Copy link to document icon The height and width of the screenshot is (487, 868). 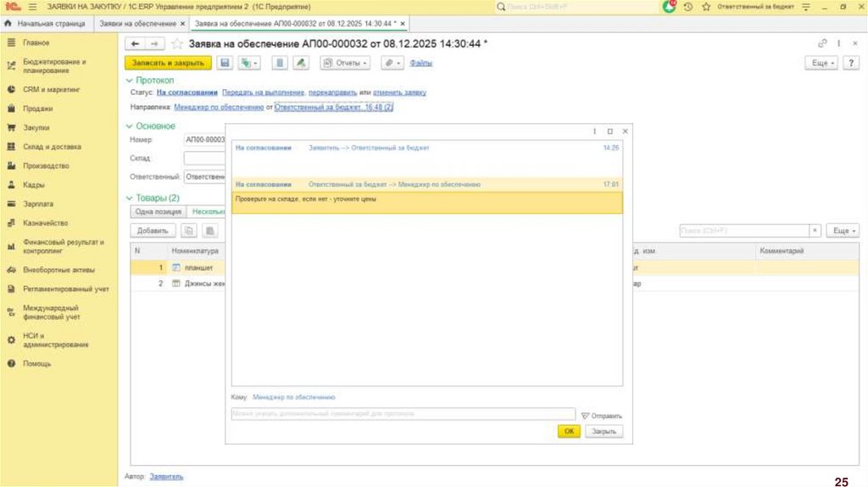pos(822,43)
